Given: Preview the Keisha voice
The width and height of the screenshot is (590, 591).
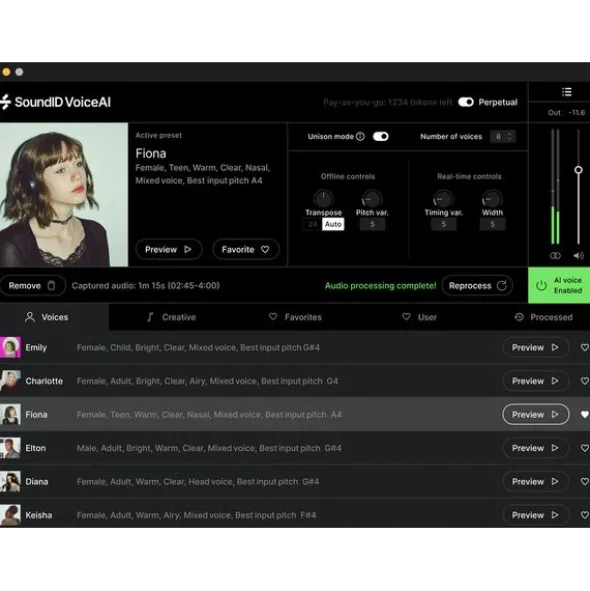Looking at the screenshot, I should pos(535,515).
